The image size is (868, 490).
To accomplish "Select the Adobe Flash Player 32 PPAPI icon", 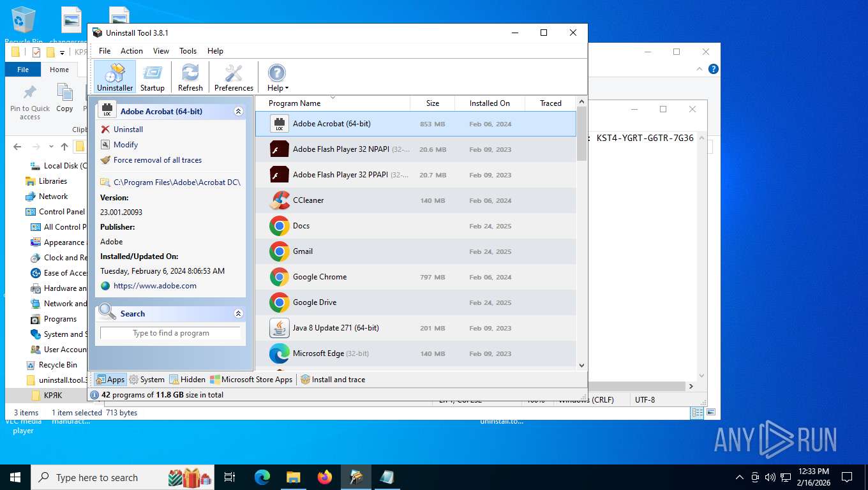I will [x=280, y=175].
